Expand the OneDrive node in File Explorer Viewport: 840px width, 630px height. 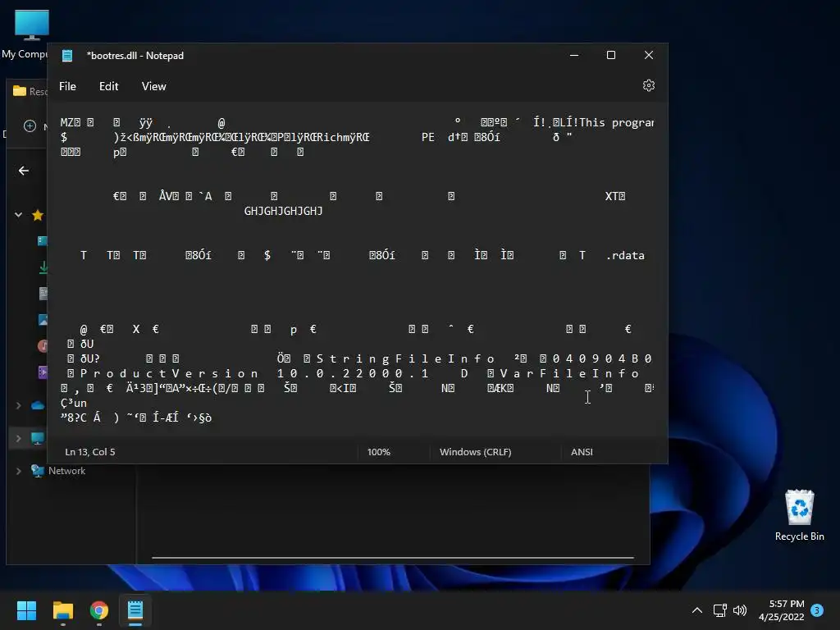(18, 405)
